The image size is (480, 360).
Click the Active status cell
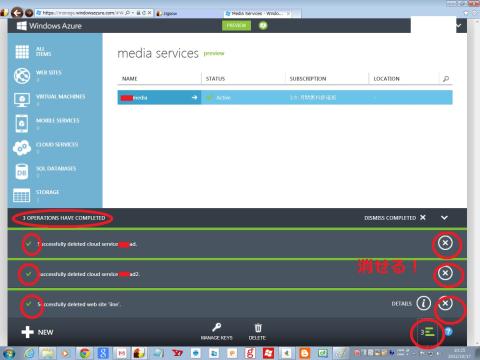point(223,98)
